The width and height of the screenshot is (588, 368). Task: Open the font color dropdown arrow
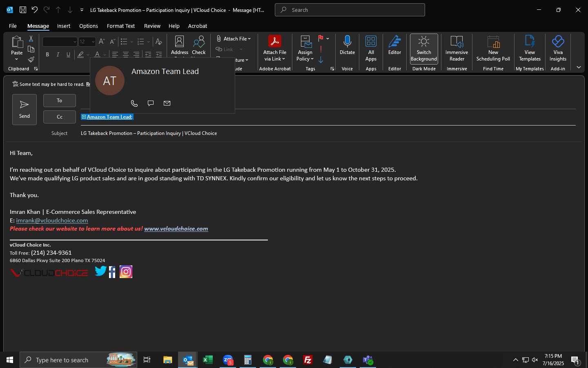pos(105,54)
